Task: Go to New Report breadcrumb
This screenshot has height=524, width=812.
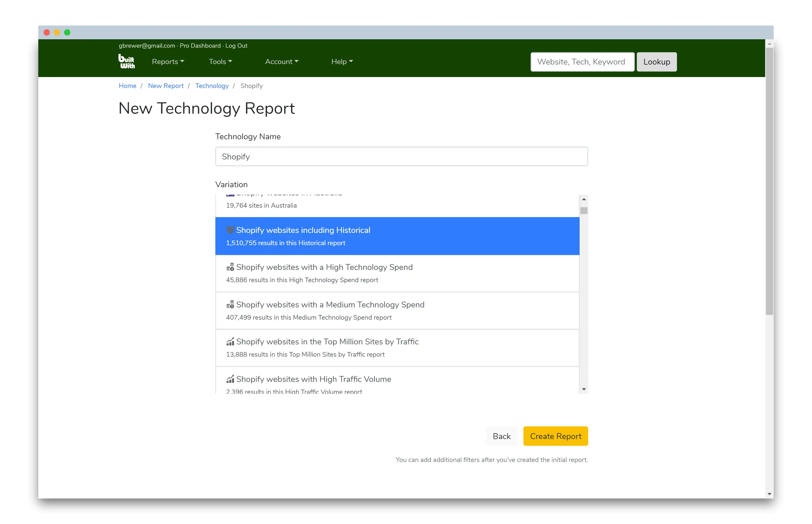Action: (165, 86)
